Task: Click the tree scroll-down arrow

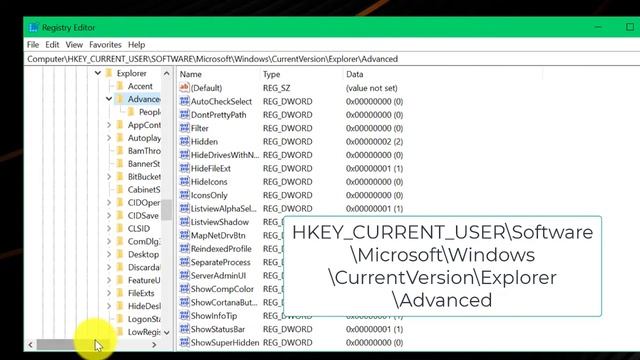Action: [x=167, y=333]
